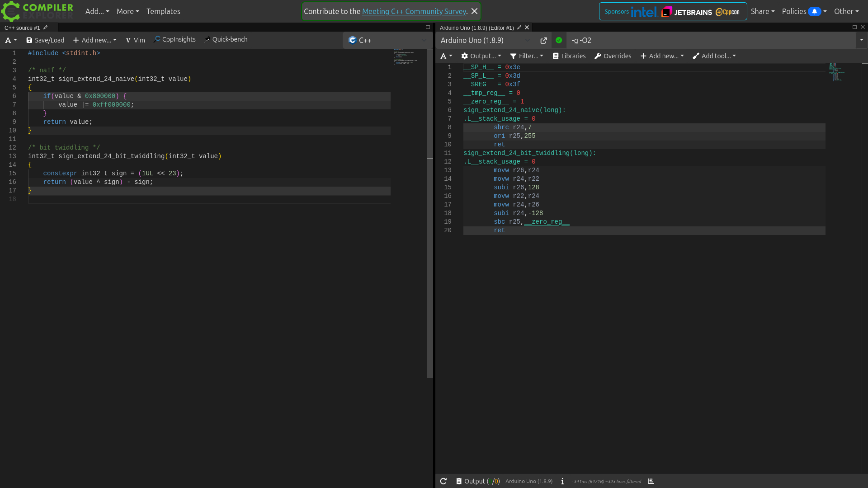Viewport: 868px width, 488px height.
Task: Open the Templates menu item
Action: 163,11
